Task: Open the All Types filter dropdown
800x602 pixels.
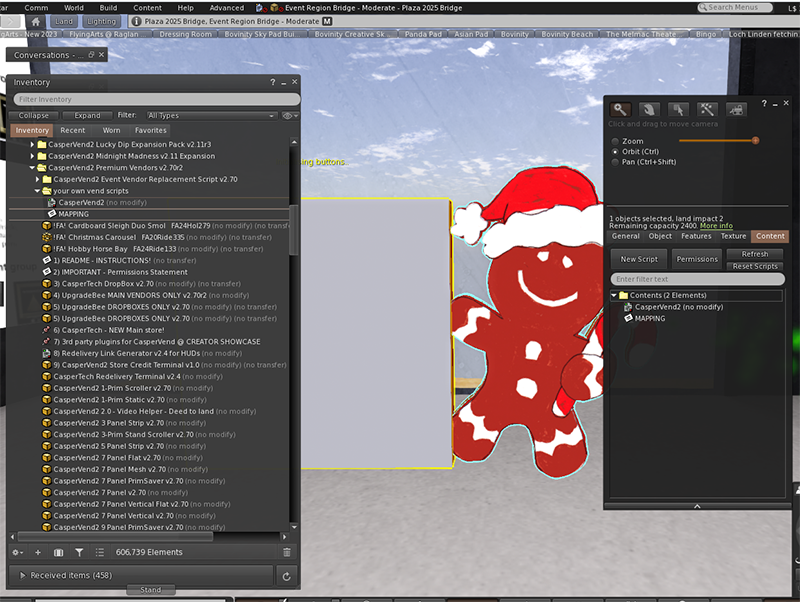Action: [x=210, y=116]
